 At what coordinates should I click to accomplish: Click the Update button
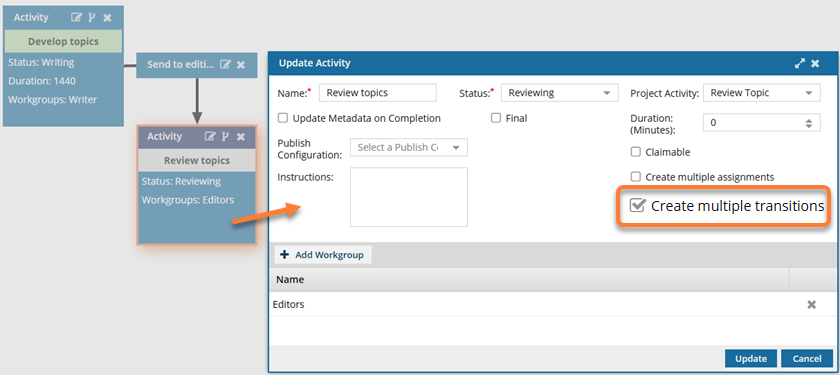pos(751,358)
